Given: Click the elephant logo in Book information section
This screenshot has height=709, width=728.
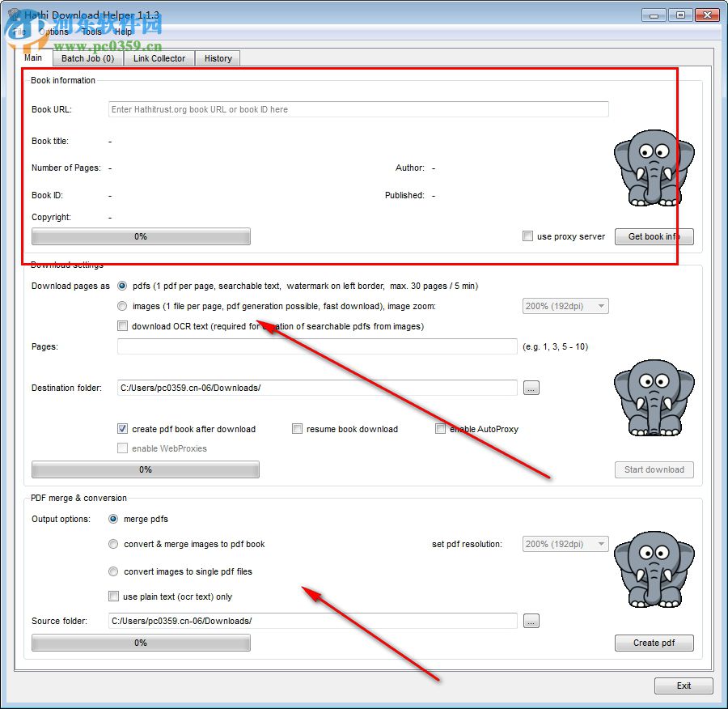Looking at the screenshot, I should point(654,168).
